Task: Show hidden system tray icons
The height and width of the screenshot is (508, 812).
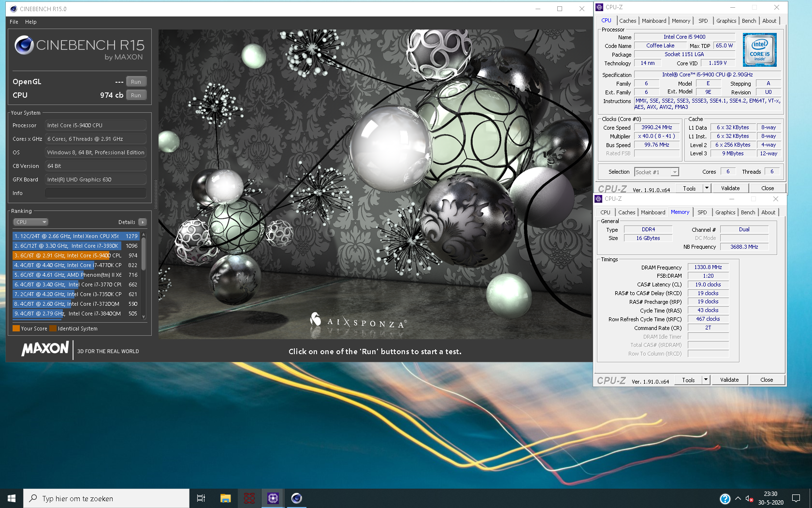Action: [x=738, y=498]
